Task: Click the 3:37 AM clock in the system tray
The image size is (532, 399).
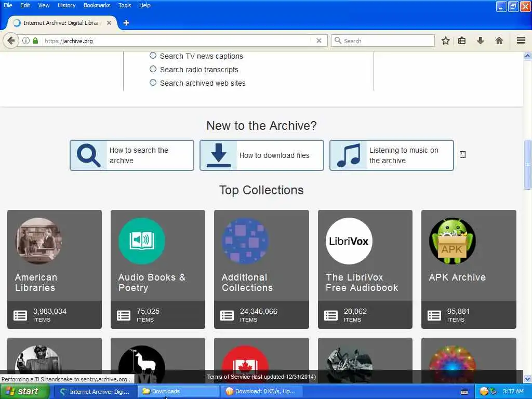Action: 513,391
